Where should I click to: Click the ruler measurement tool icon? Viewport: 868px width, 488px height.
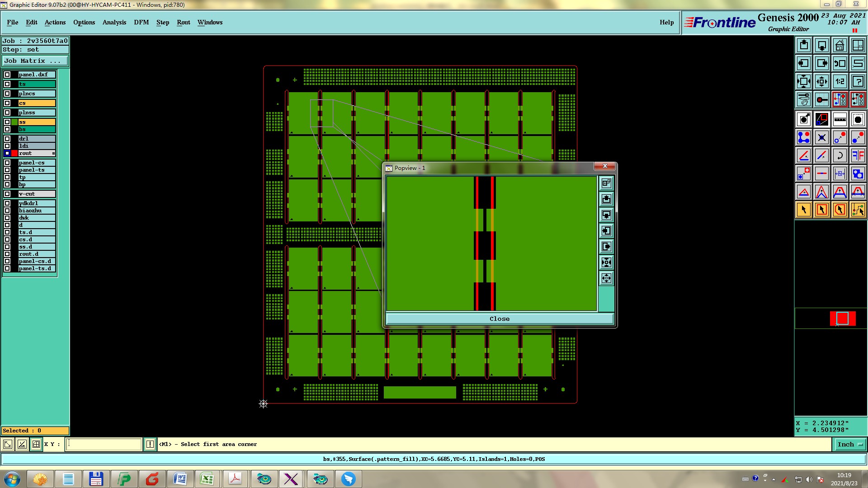tap(840, 119)
